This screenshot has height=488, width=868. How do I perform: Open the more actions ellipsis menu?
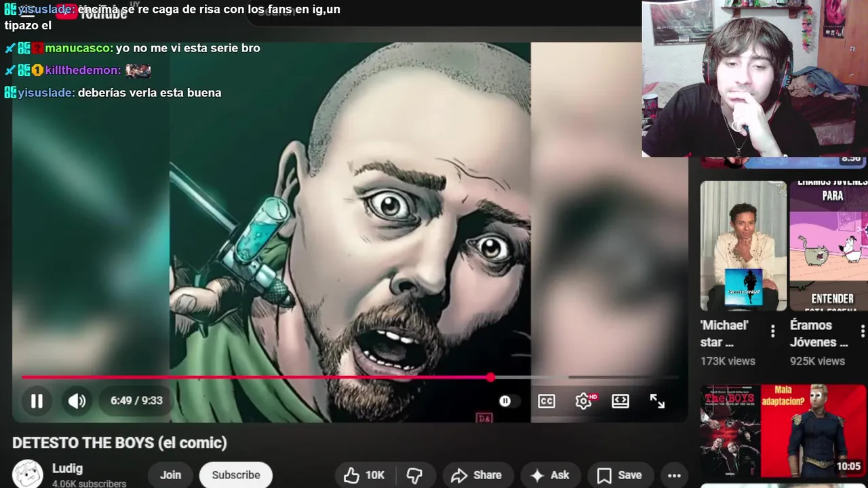tap(674, 476)
